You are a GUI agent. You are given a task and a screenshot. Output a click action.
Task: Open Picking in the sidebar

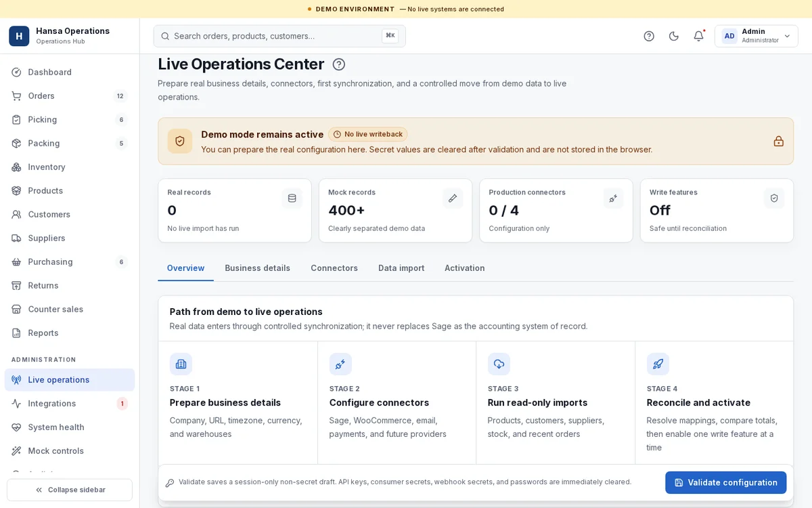[x=70, y=120]
